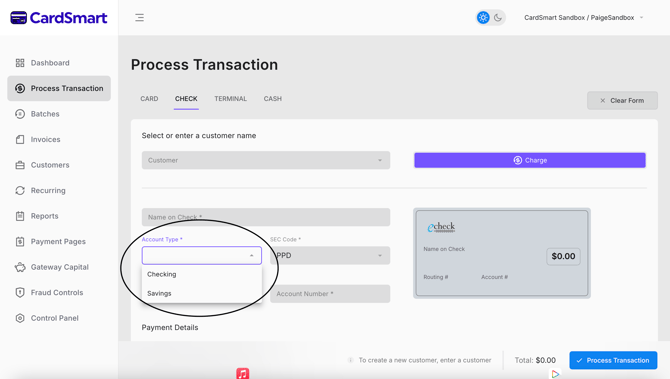The width and height of the screenshot is (670, 379).
Task: Click the Customers briefcase icon
Action: [x=20, y=165]
